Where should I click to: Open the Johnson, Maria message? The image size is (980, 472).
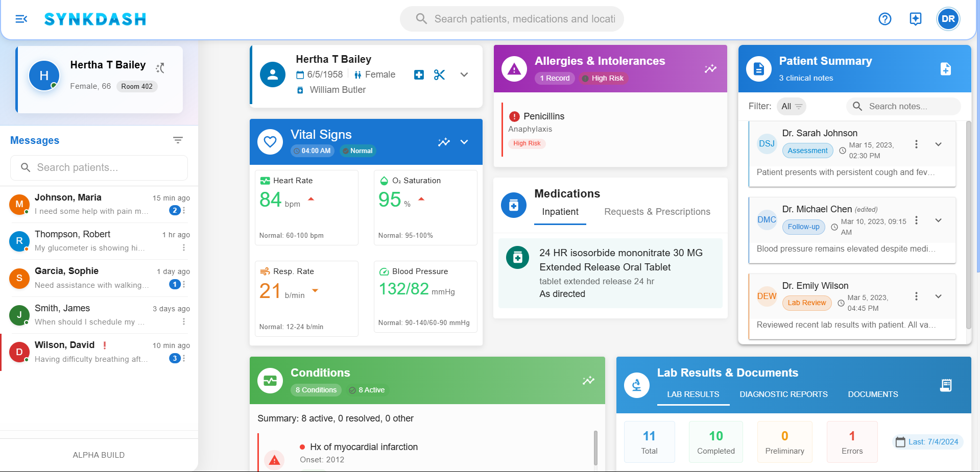point(99,204)
